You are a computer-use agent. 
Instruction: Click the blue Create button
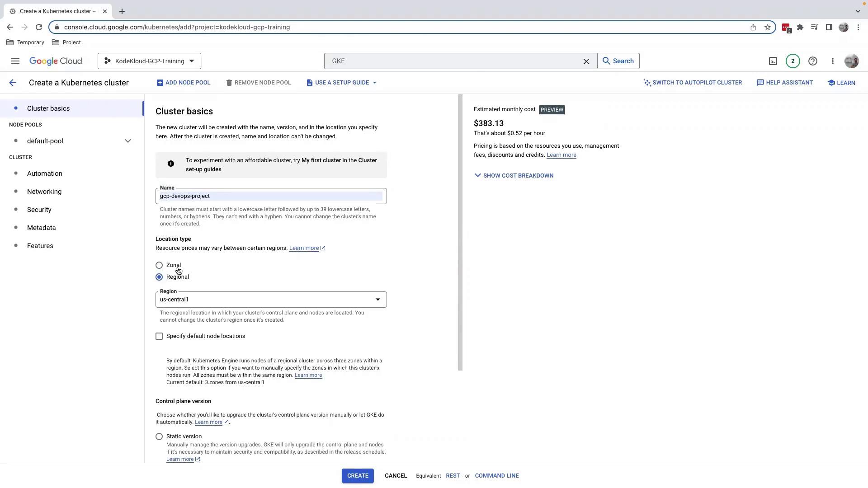tap(357, 476)
